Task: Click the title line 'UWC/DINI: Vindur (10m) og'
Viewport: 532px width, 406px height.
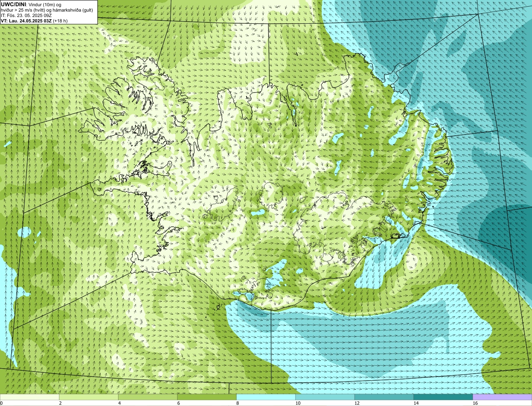Action: [x=31, y=5]
